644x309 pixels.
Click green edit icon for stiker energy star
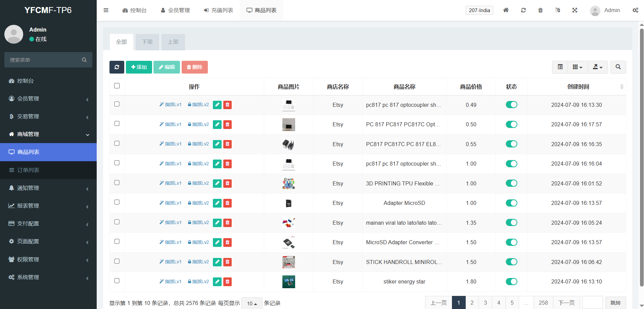point(217,282)
